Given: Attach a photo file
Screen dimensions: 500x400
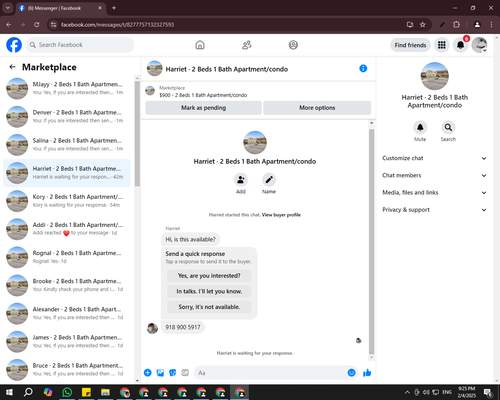Looking at the screenshot, I should (160, 373).
